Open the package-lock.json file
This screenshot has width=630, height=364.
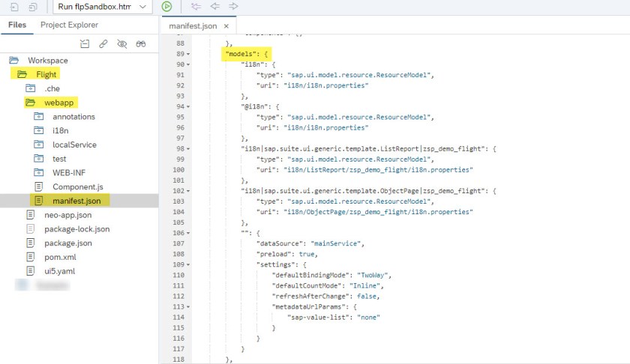[x=77, y=229]
